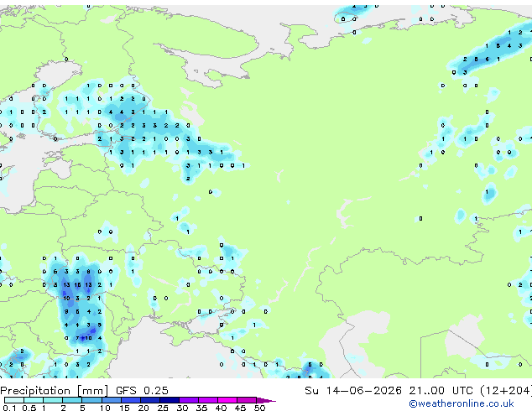Click the legend tick label '15'
The image size is (532, 411).
point(124,408)
